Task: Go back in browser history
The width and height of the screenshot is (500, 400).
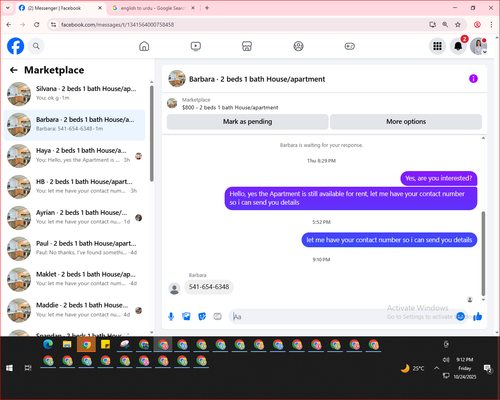Action: [x=9, y=24]
